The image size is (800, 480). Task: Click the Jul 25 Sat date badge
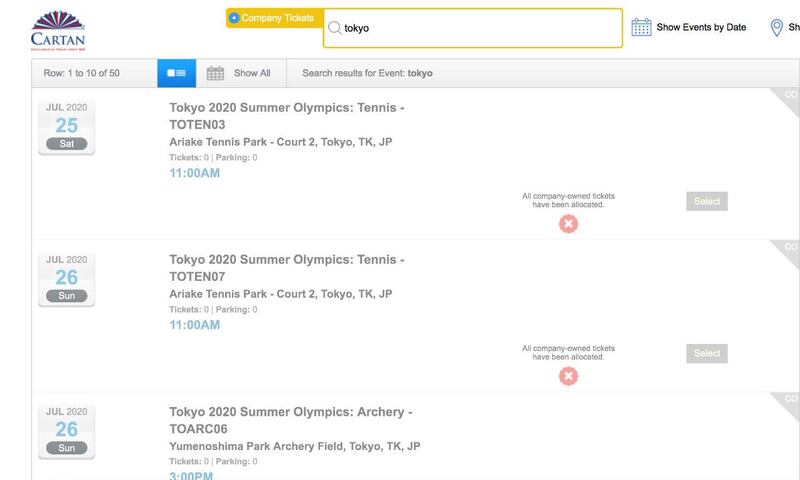[67, 127]
